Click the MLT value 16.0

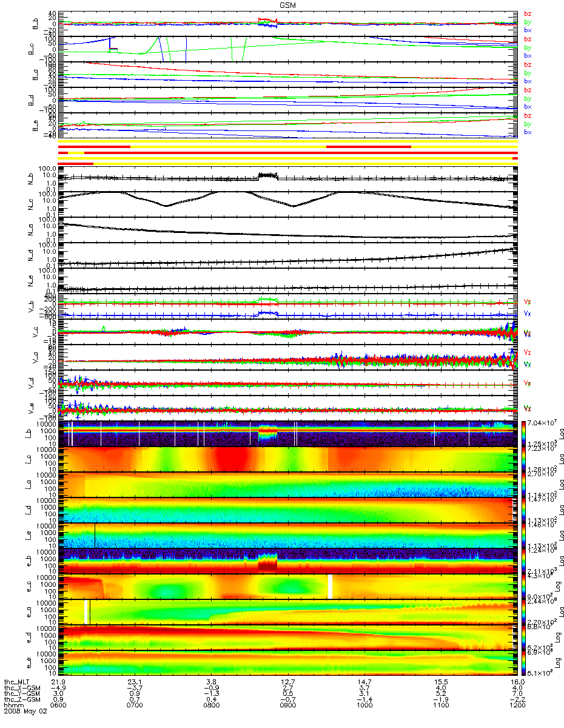pos(517,681)
